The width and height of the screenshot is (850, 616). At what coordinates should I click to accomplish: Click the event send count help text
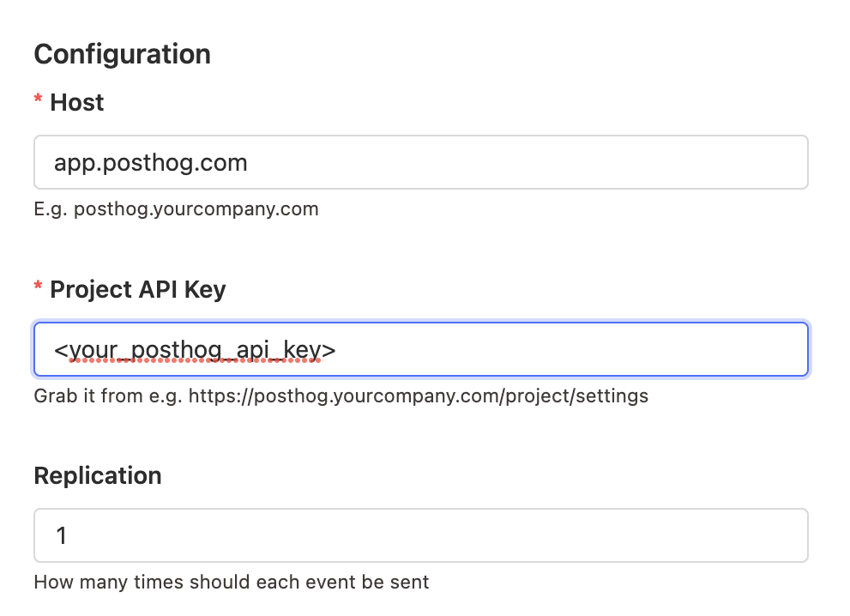click(231, 582)
